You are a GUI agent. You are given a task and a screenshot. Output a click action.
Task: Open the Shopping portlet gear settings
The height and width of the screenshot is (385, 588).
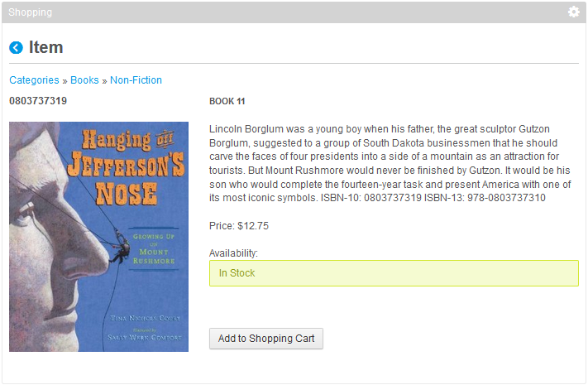573,12
